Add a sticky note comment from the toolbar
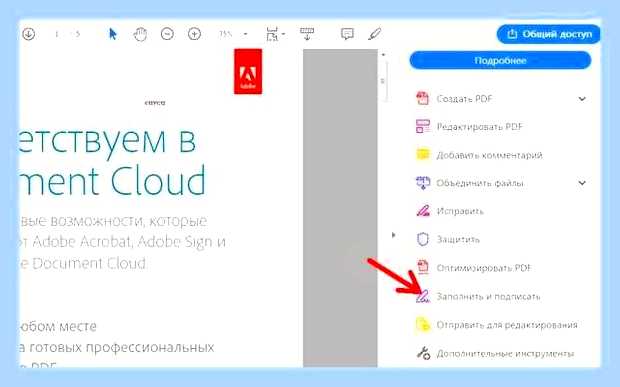The width and height of the screenshot is (620, 387). [x=347, y=34]
